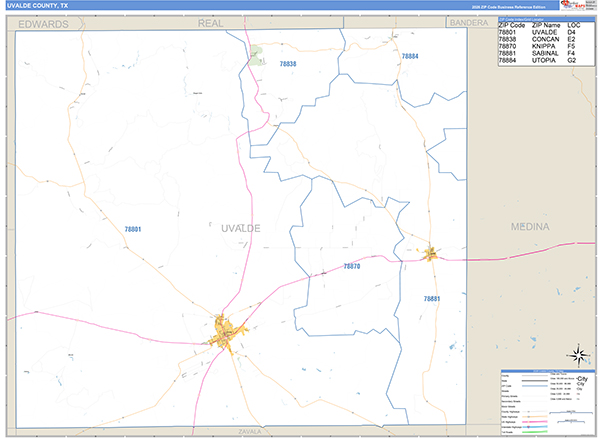Click UTOPIA in the ZIP index table

pyautogui.click(x=544, y=60)
